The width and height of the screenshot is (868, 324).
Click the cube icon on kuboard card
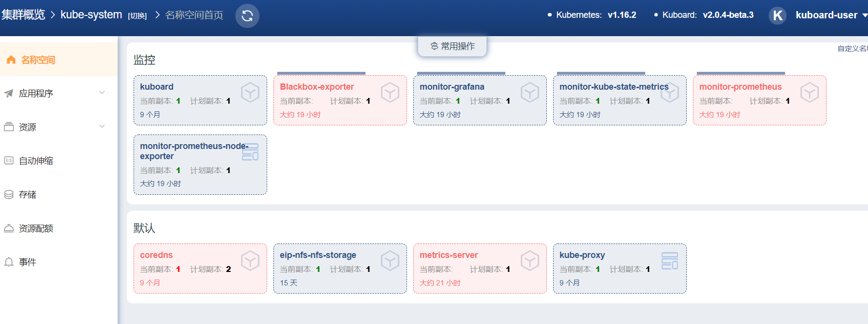pyautogui.click(x=250, y=92)
